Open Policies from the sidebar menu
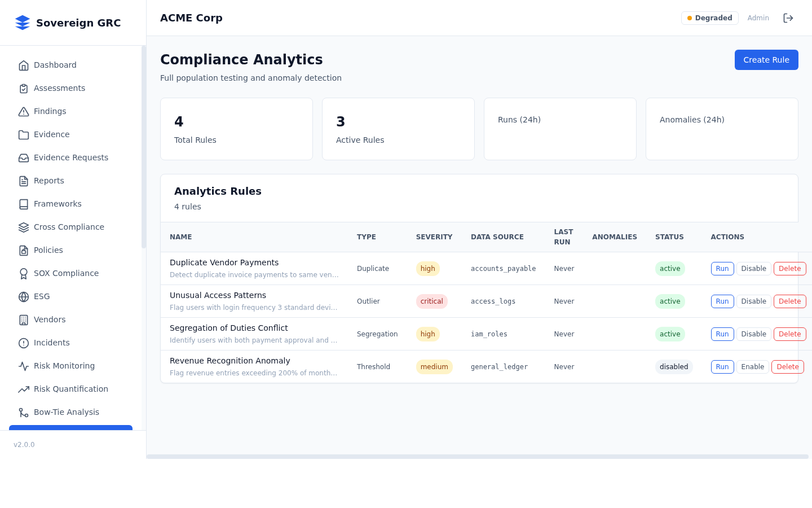This screenshot has height=508, width=812. [48, 250]
